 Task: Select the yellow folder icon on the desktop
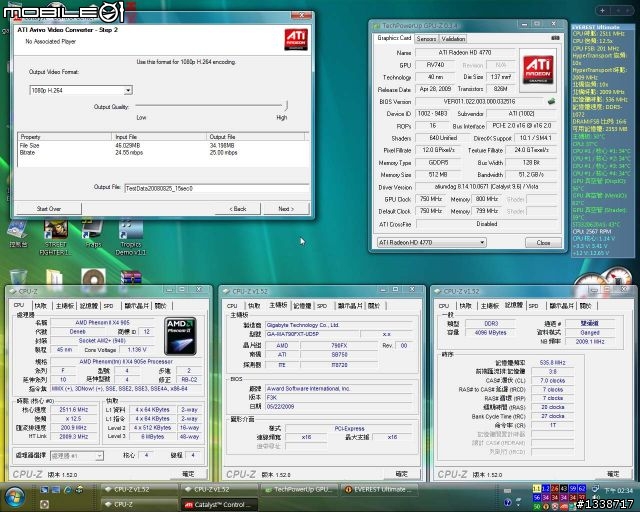click(55, 278)
